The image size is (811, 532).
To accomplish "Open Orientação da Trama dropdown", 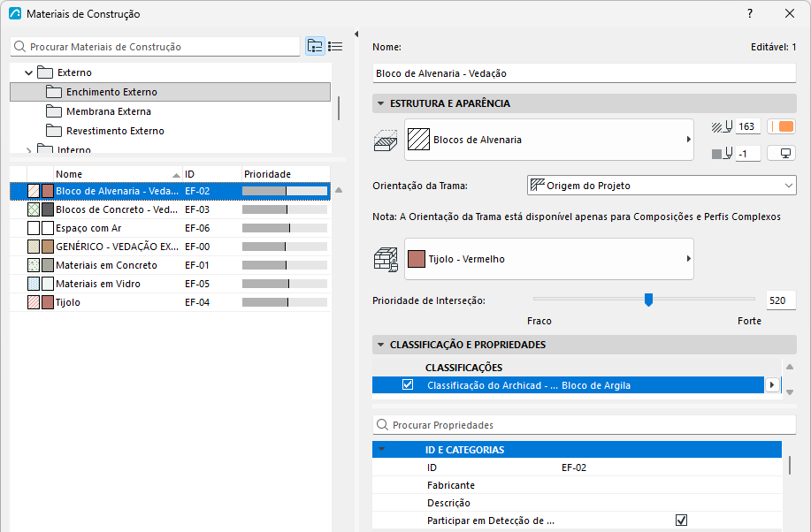I will point(662,186).
